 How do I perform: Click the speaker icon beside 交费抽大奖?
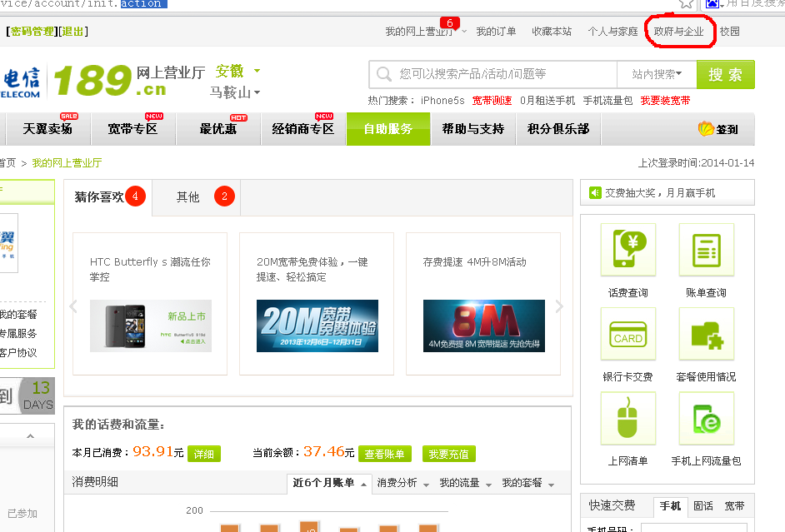[595, 192]
